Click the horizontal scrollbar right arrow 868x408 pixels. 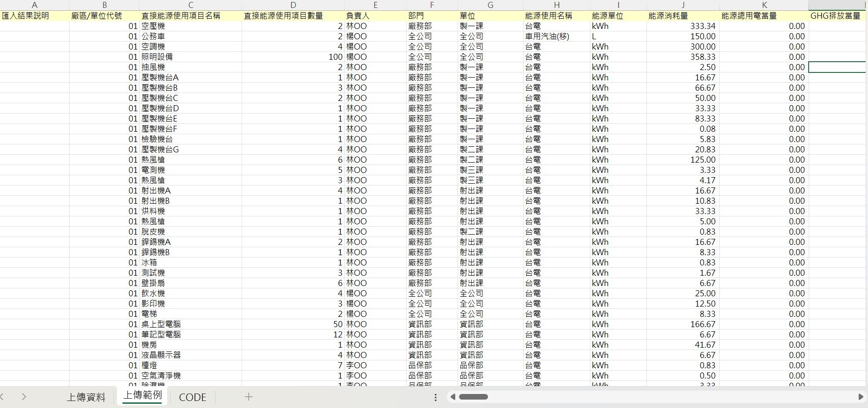coord(861,397)
